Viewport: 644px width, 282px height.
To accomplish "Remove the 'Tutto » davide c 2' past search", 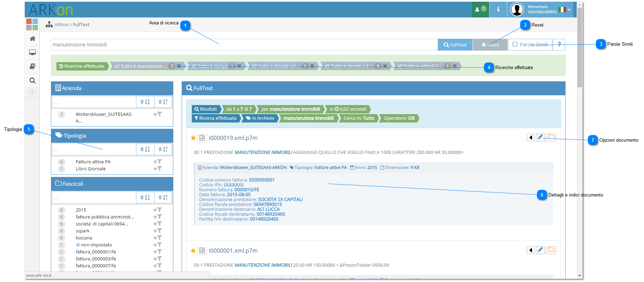I will coord(385,66).
